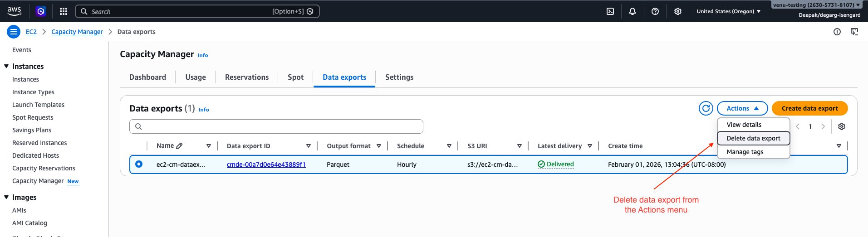Select the Data exports tab

pos(344,77)
